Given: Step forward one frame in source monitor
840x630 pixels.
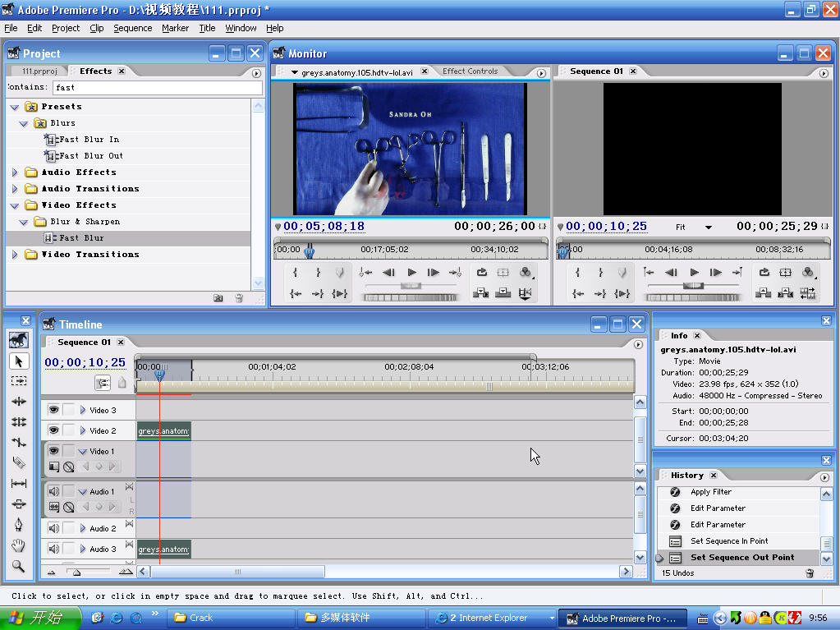Looking at the screenshot, I should coord(433,273).
